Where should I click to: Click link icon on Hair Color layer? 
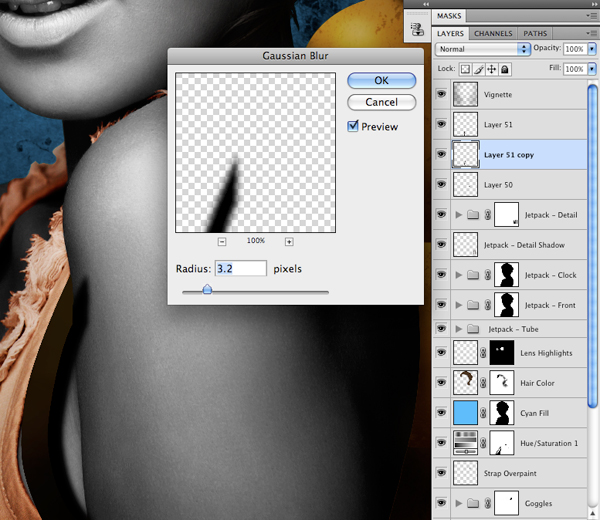[x=483, y=383]
